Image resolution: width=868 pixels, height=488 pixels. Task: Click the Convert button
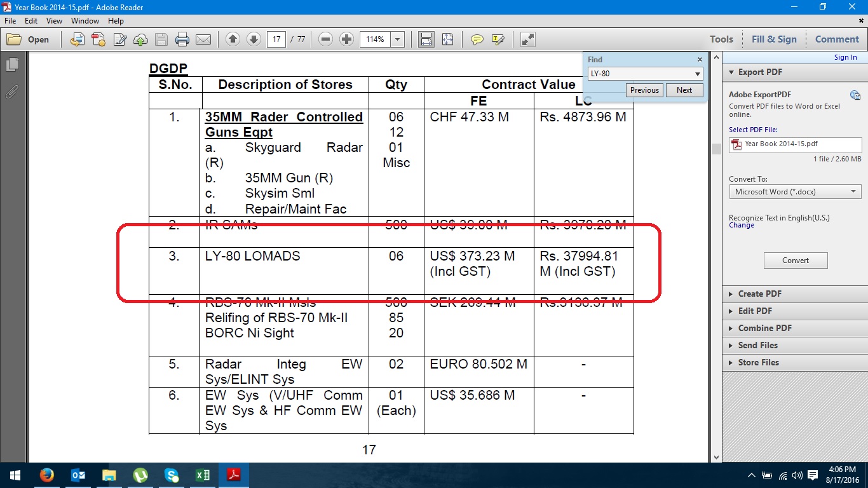click(796, 261)
